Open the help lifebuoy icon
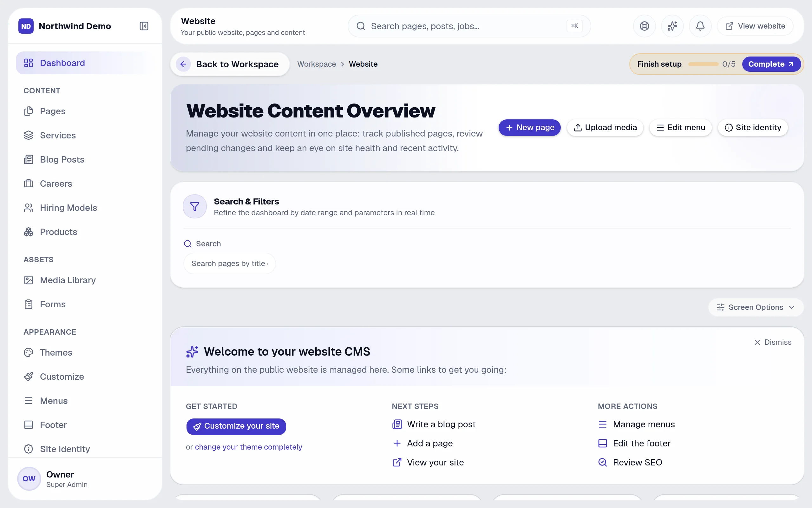Screen dimensions: 812x508 pos(644,26)
